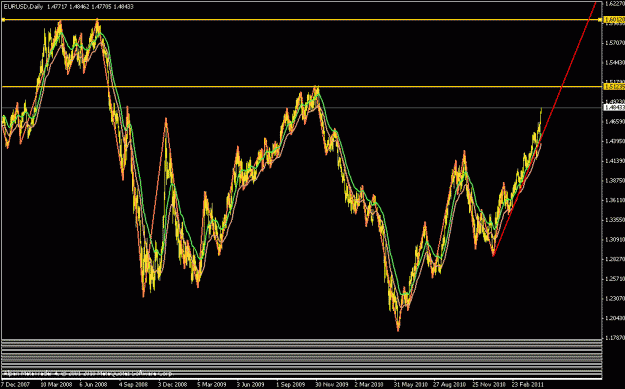Click the 1.23070 price axis label
The height and width of the screenshot is (389, 625).
click(x=615, y=299)
